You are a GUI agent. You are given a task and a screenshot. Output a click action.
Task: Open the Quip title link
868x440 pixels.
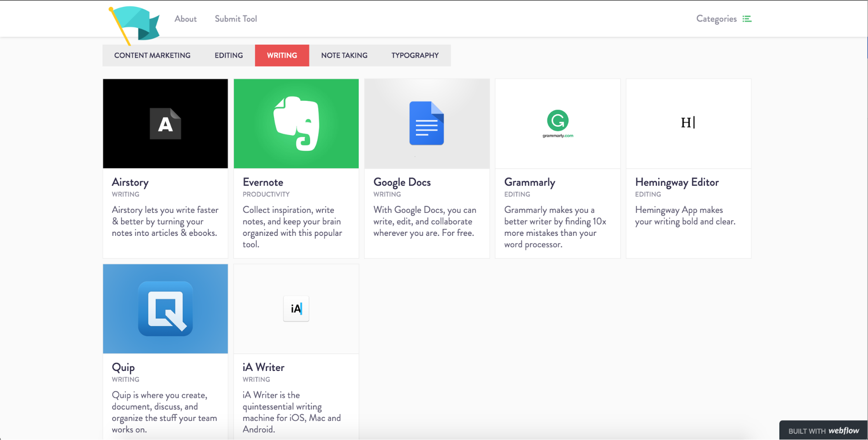tap(123, 368)
